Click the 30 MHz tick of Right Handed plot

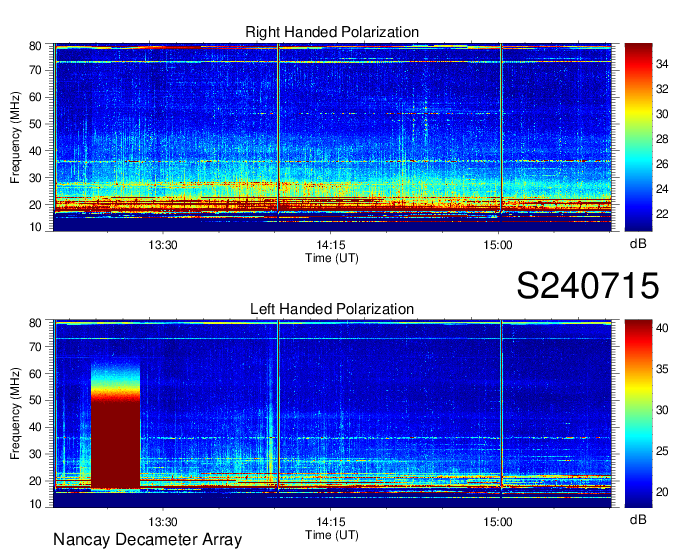click(35, 178)
